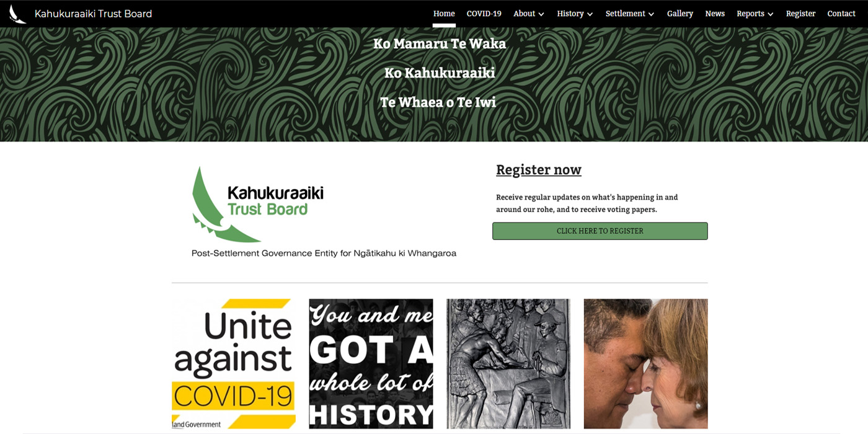868x434 pixels.
Task: Open the Contact page
Action: [x=841, y=14]
